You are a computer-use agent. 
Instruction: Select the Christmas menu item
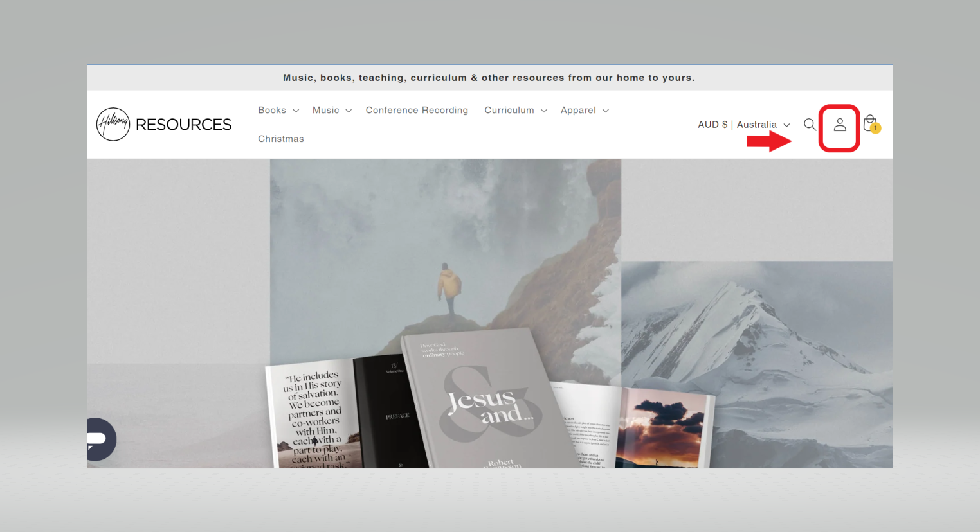coord(280,139)
